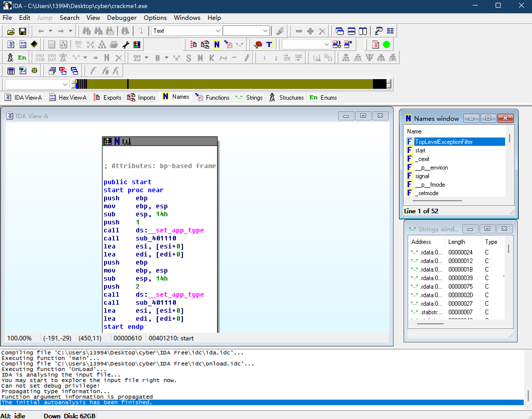Screen dimensions: 532x419
Task: Click the Hex View-A tab icon
Action: coord(51,97)
